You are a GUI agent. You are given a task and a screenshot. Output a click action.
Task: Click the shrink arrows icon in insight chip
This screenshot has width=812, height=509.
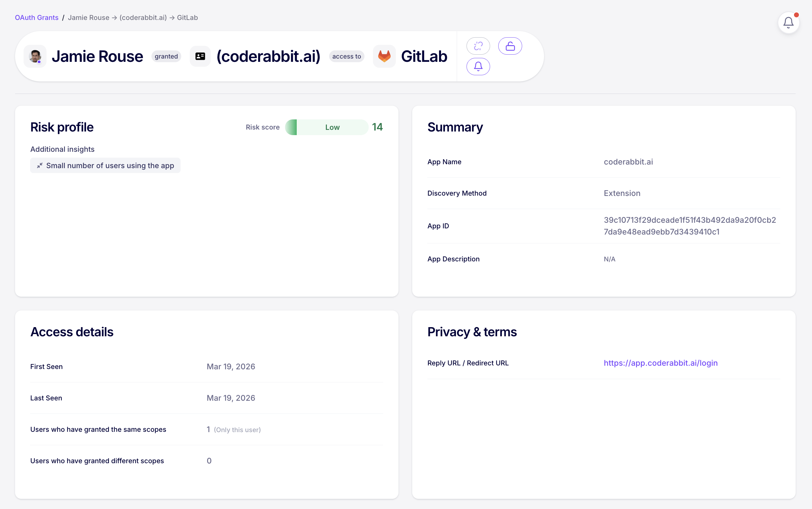point(40,166)
